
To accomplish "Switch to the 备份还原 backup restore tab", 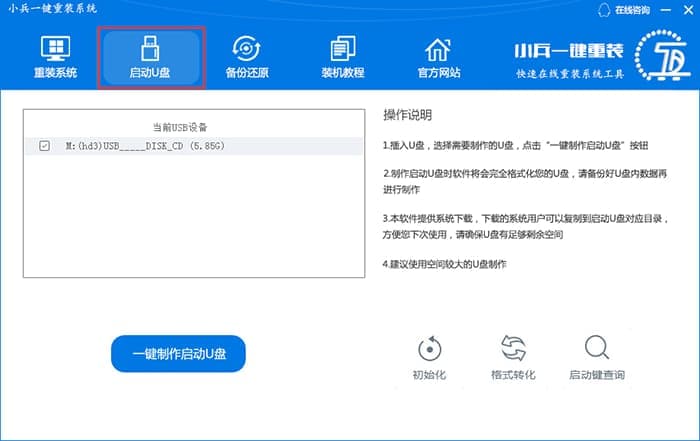I will coord(247,57).
